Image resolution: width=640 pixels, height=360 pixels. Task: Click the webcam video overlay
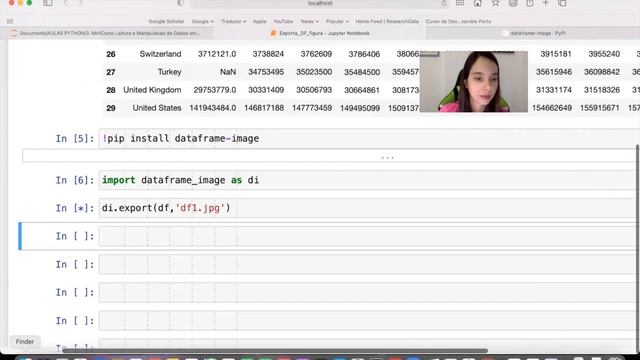(x=473, y=82)
